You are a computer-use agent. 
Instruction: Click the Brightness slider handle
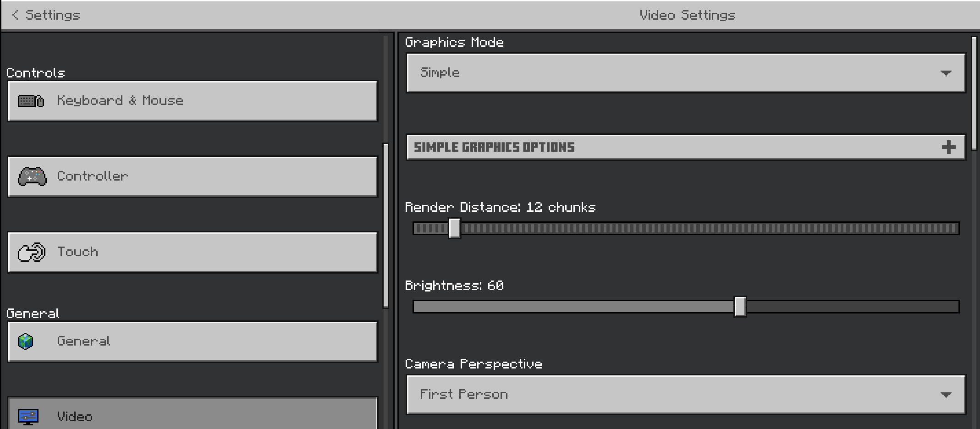(740, 307)
